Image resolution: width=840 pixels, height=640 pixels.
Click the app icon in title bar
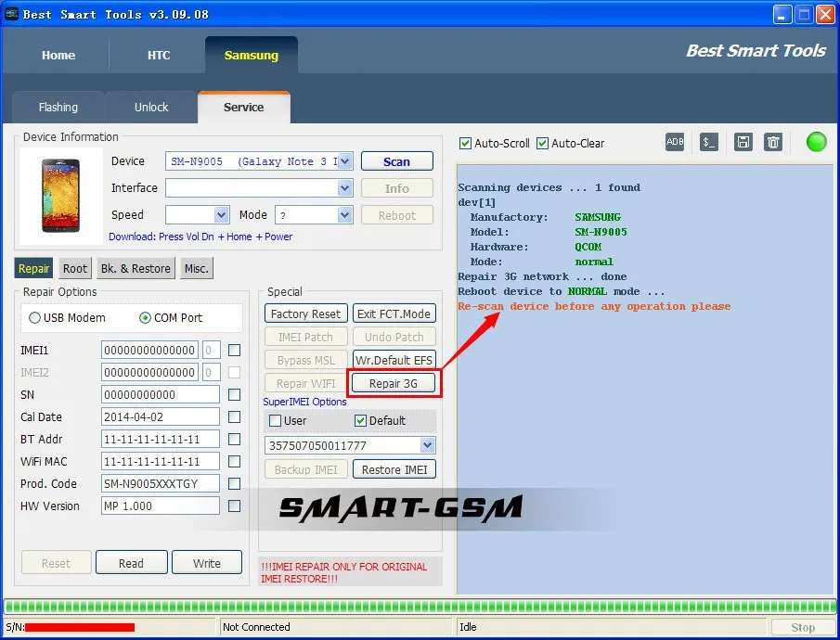[x=11, y=14]
